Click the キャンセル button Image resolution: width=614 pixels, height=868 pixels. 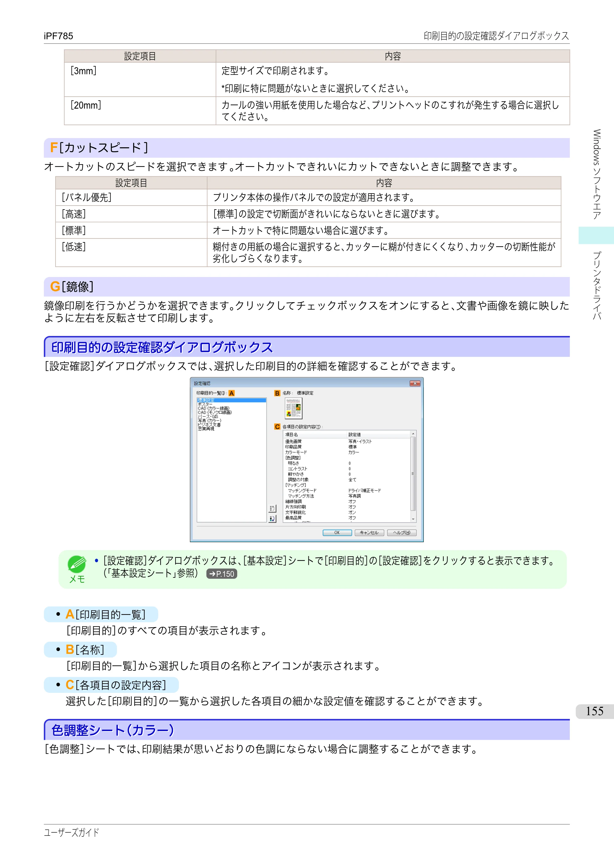pyautogui.click(x=369, y=533)
